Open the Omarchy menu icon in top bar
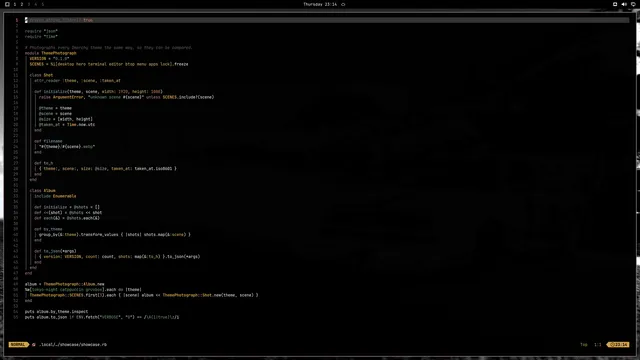This screenshot has width=640, height=360. click(x=7, y=4)
